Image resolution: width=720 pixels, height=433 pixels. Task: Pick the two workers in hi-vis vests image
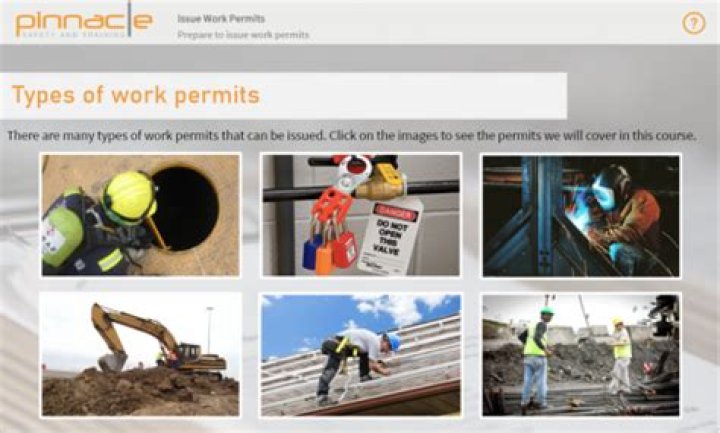click(581, 355)
